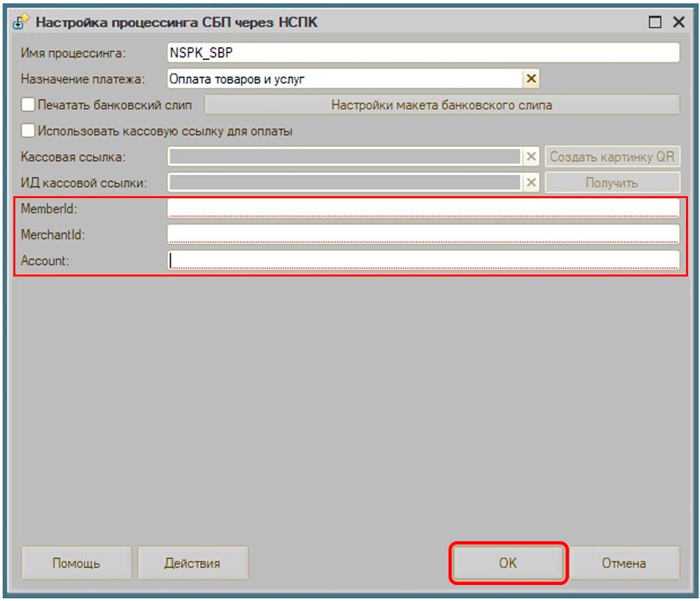
Task: Click the dialog icon in the title bar
Action: tap(20, 22)
